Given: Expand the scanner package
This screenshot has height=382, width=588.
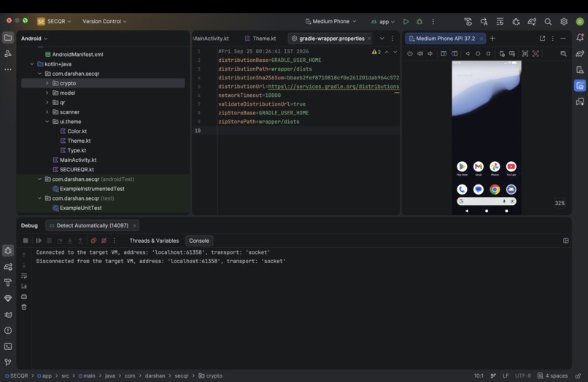Looking at the screenshot, I should [47, 112].
